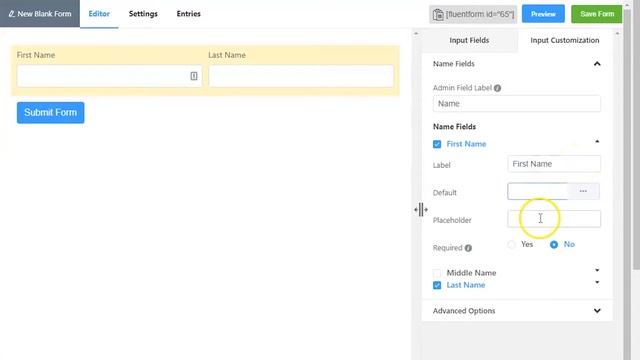Enable the Middle Name checkbox

[x=437, y=273]
